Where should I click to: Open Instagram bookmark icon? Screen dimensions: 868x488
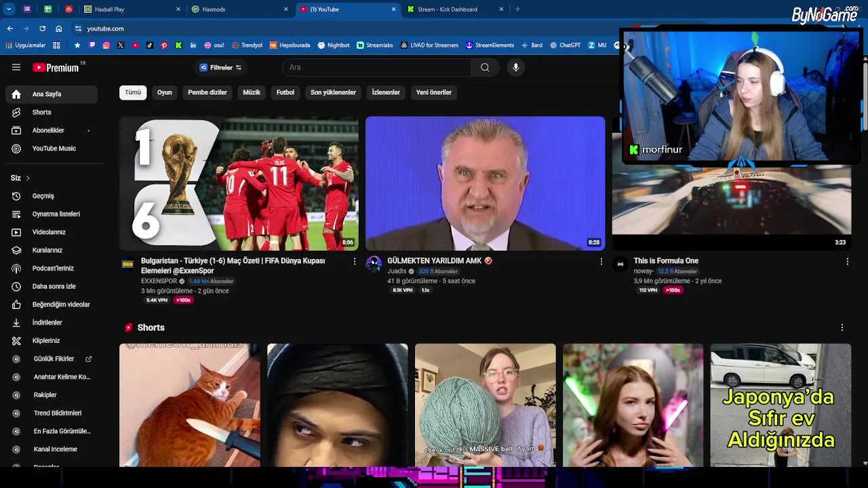click(x=106, y=45)
